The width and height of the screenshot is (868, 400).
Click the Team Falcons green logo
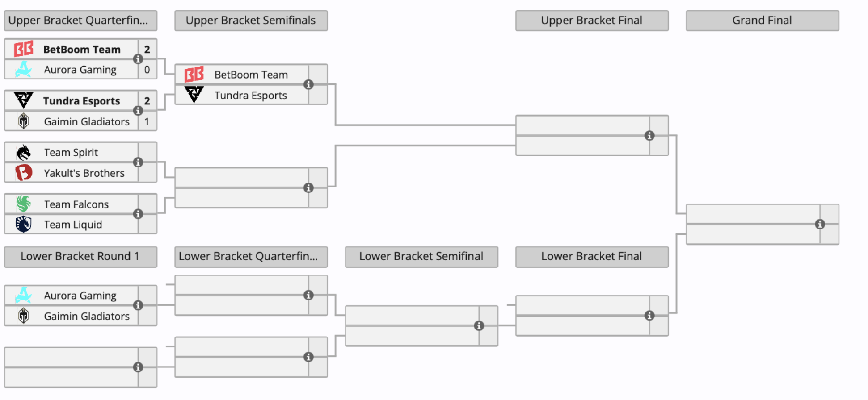coord(24,204)
